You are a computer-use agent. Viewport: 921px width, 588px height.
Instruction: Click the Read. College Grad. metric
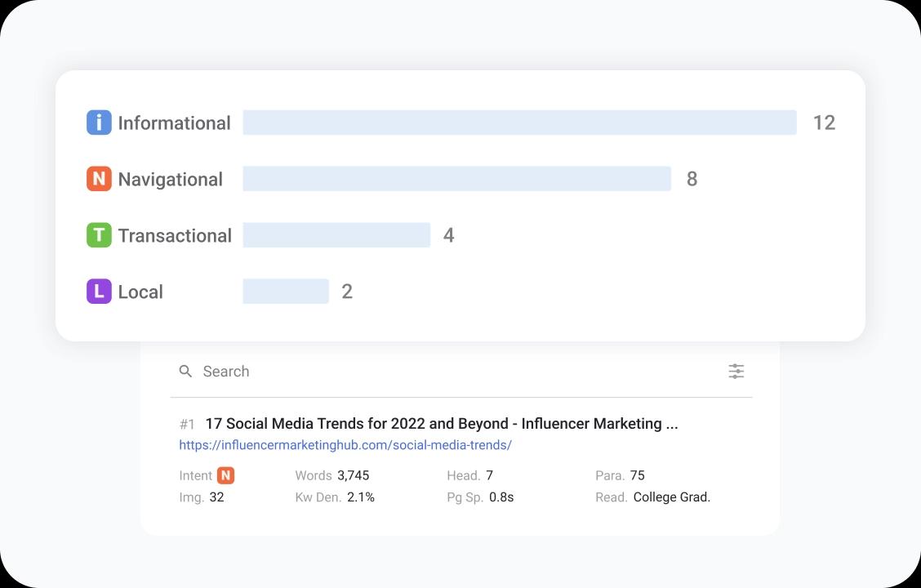tap(653, 497)
